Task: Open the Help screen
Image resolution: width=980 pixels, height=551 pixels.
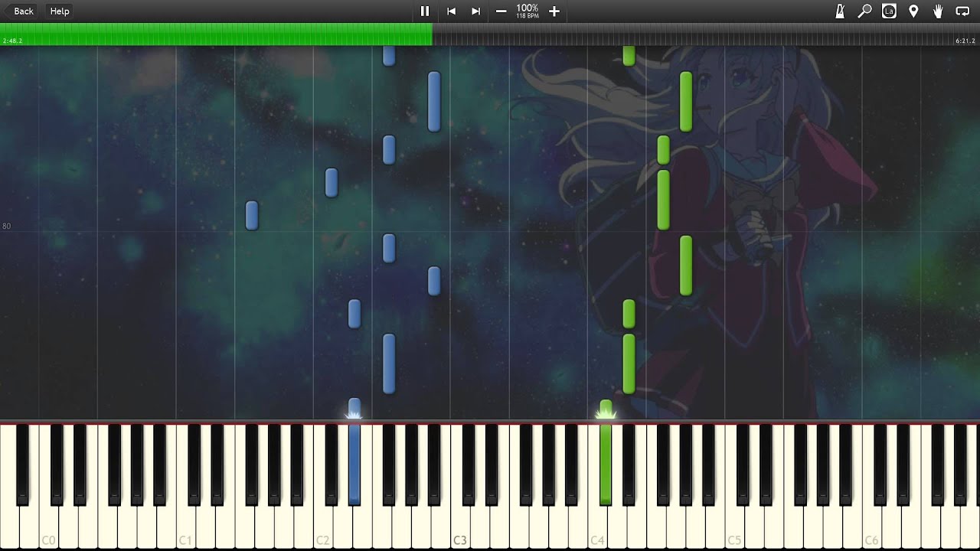Action: click(x=60, y=11)
